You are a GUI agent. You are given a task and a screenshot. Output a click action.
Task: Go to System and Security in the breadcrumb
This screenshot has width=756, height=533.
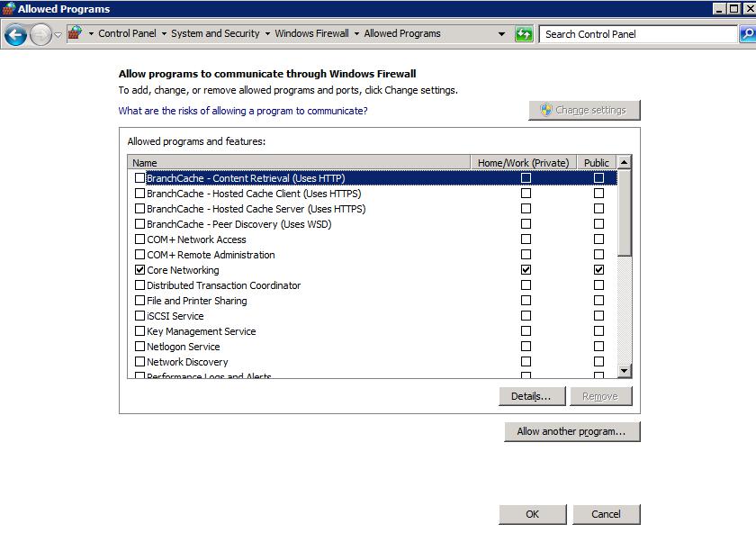(x=215, y=33)
